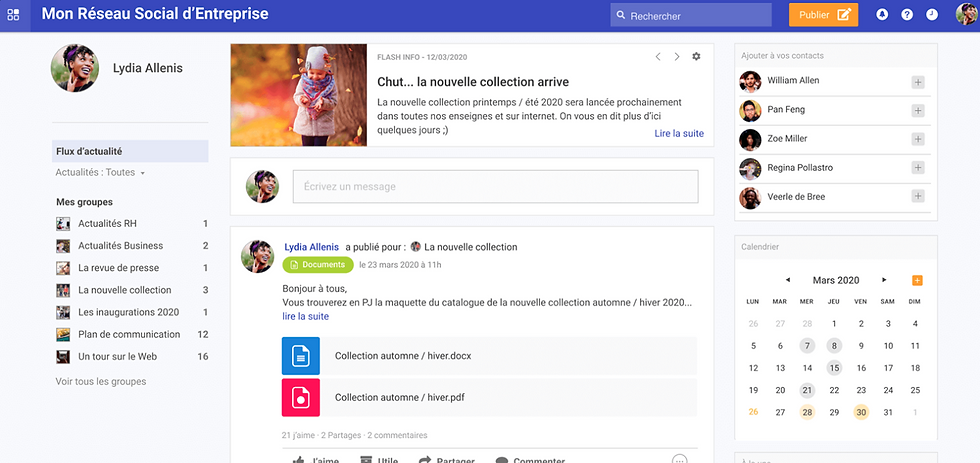Add Veerle de Bree with plus icon
The width and height of the screenshot is (980, 463).
[x=918, y=196]
